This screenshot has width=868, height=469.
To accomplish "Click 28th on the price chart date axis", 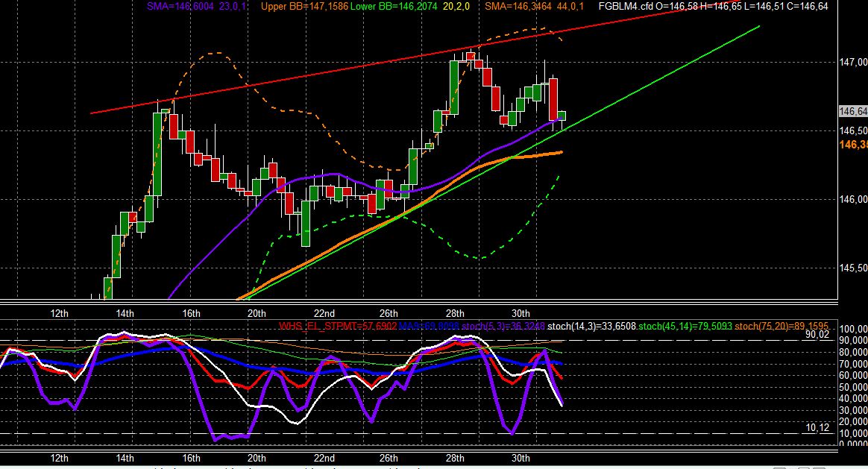I will (x=455, y=313).
